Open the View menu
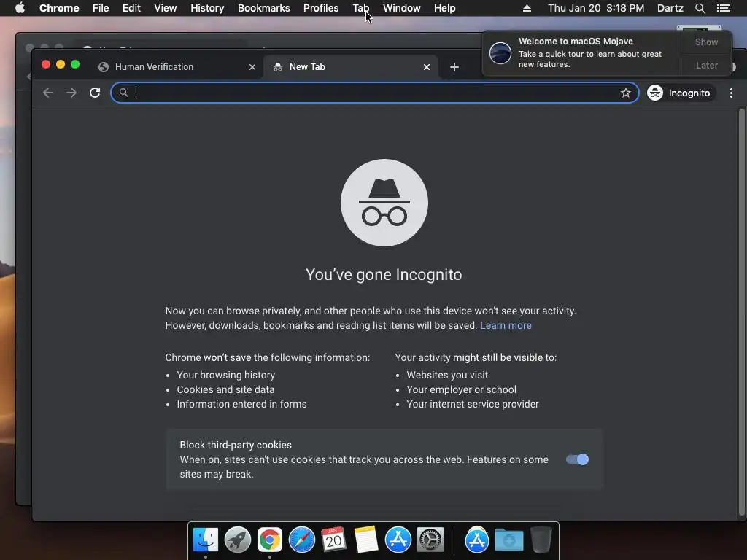Screen dimensions: 747x560 (x=166, y=8)
